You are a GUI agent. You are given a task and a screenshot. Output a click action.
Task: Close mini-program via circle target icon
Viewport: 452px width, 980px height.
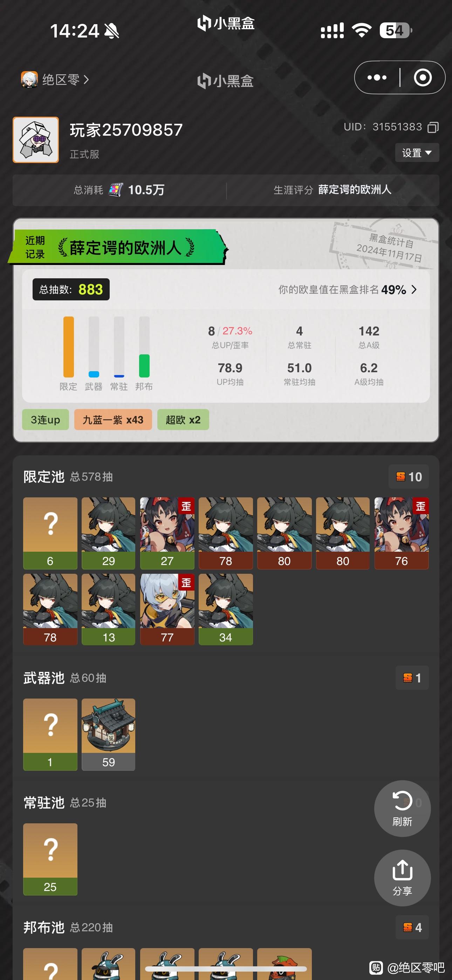click(422, 77)
